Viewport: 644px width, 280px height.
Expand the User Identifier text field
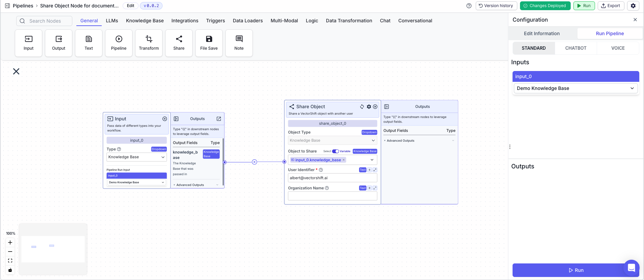(x=375, y=170)
